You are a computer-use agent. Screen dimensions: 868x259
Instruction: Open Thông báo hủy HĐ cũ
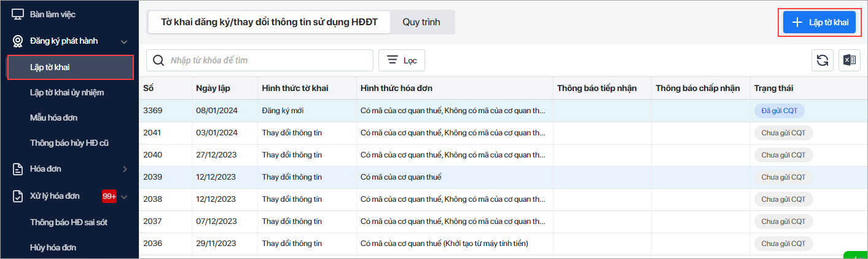tap(69, 143)
